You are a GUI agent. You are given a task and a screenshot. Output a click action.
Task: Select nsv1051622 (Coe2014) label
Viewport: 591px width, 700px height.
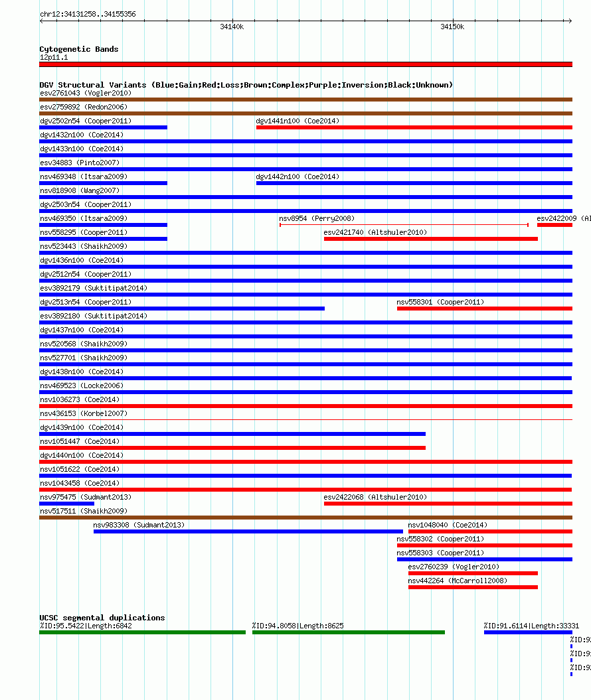pyautogui.click(x=80, y=468)
